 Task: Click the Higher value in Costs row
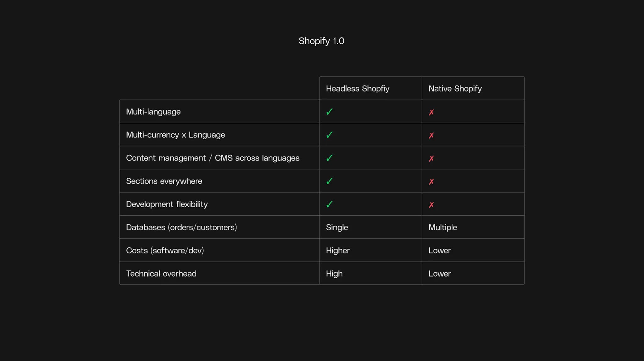click(338, 251)
